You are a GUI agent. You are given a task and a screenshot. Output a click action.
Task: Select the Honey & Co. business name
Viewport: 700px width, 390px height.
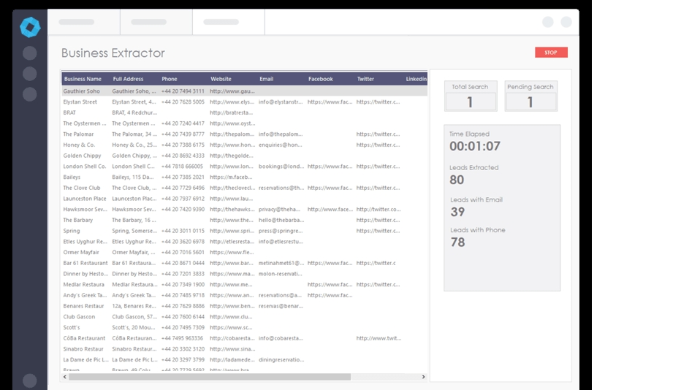79,145
